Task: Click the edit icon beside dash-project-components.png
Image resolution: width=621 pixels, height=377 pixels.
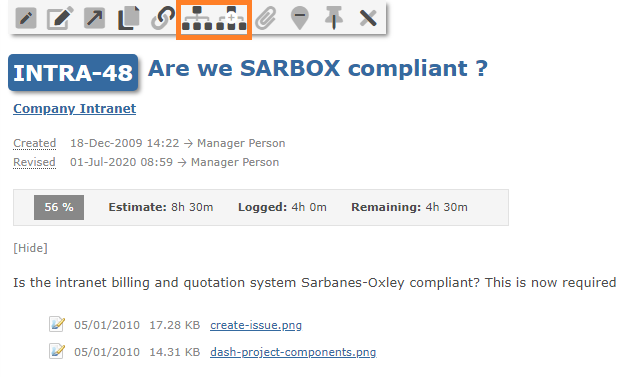Action: point(57,351)
